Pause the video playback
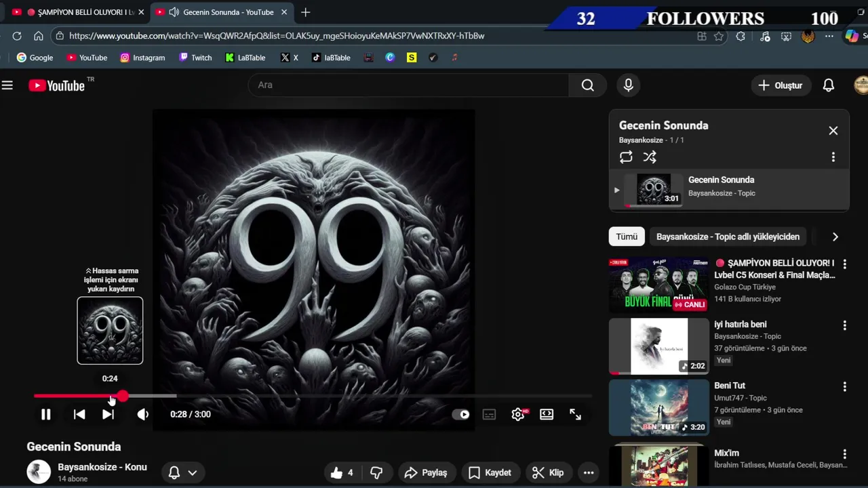Image resolution: width=868 pixels, height=488 pixels. pyautogui.click(x=45, y=414)
